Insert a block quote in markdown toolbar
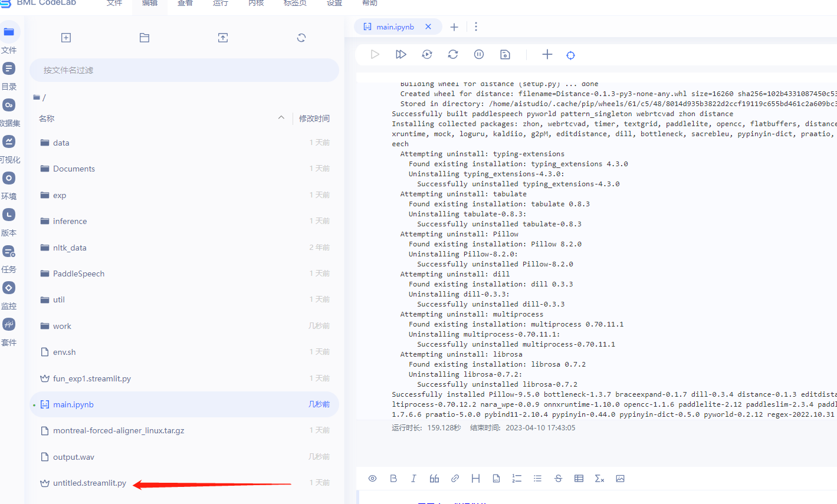Screen dimensions: 837x504 (434, 478)
